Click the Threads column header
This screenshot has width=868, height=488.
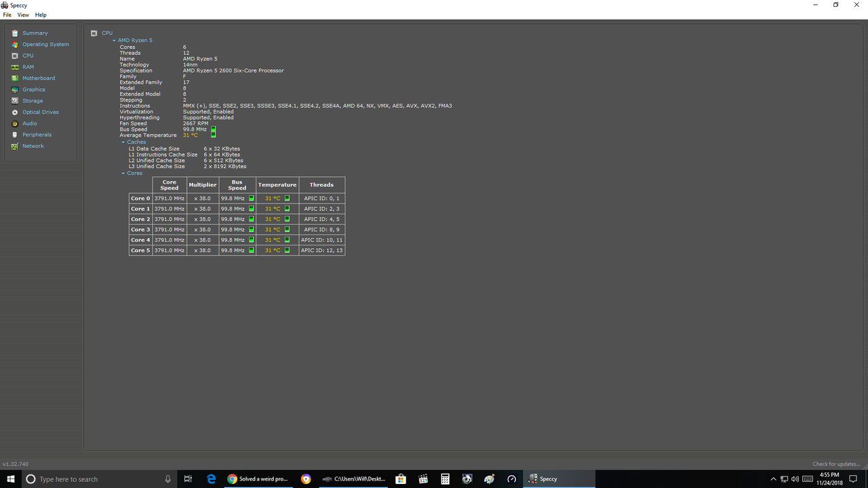tap(321, 185)
